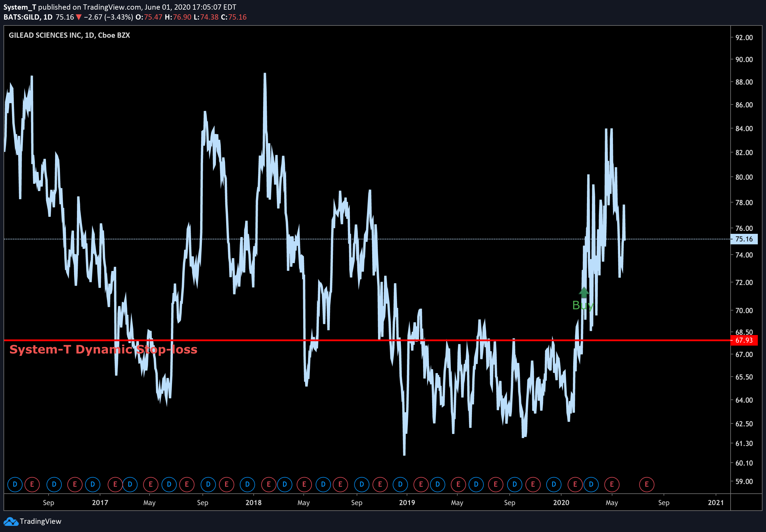
Task: Click the first earnings marker at far left
Action: pyautogui.click(x=32, y=484)
